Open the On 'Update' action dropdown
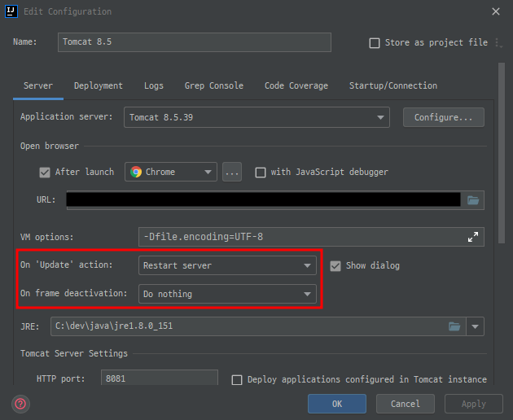This screenshot has width=513, height=420. 227,265
